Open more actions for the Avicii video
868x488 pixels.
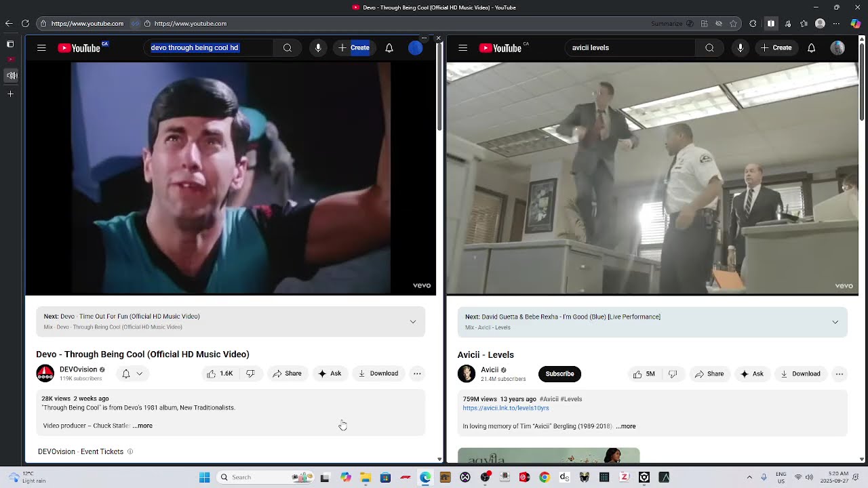840,374
